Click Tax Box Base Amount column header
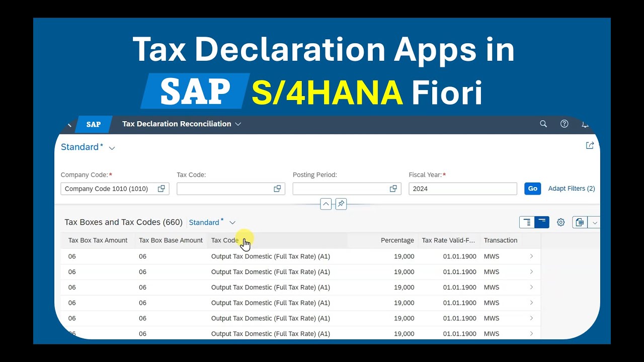Screen dimensions: 644x362 pos(171,240)
